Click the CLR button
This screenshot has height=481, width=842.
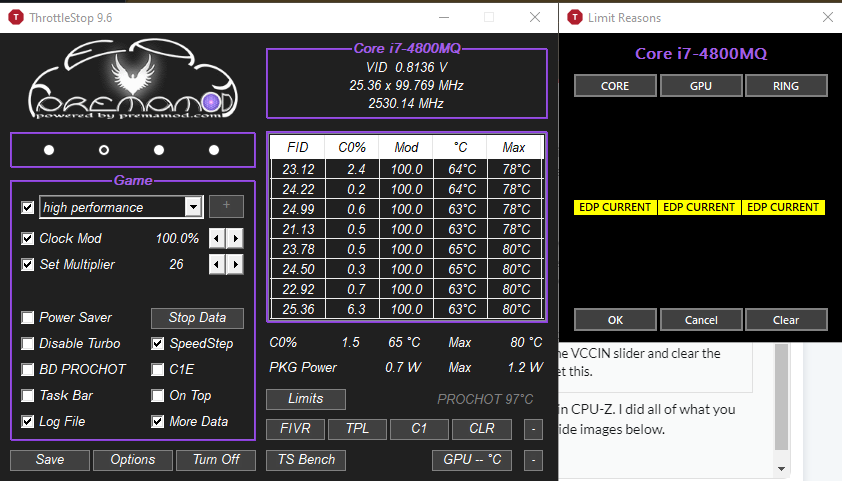482,429
